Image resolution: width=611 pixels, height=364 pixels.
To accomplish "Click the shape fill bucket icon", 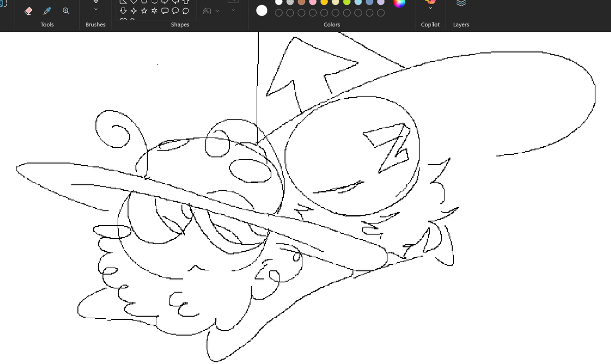I will [207, 11].
